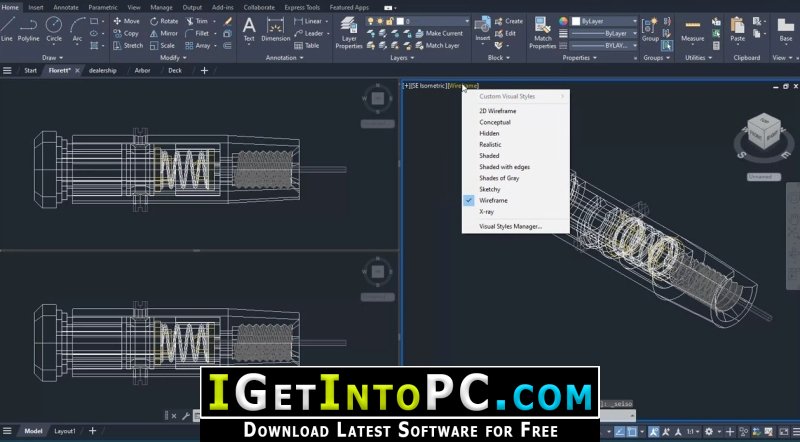Select the Circle tool
800x442 pixels.
54,29
